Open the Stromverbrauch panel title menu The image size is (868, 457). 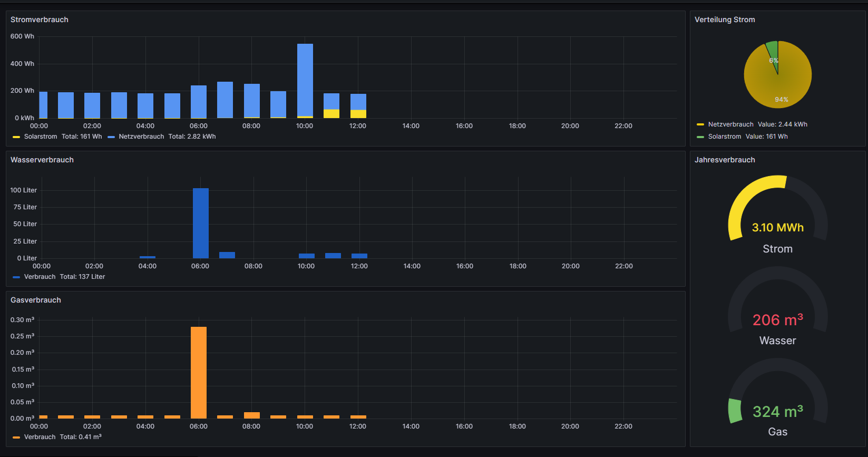click(x=40, y=20)
